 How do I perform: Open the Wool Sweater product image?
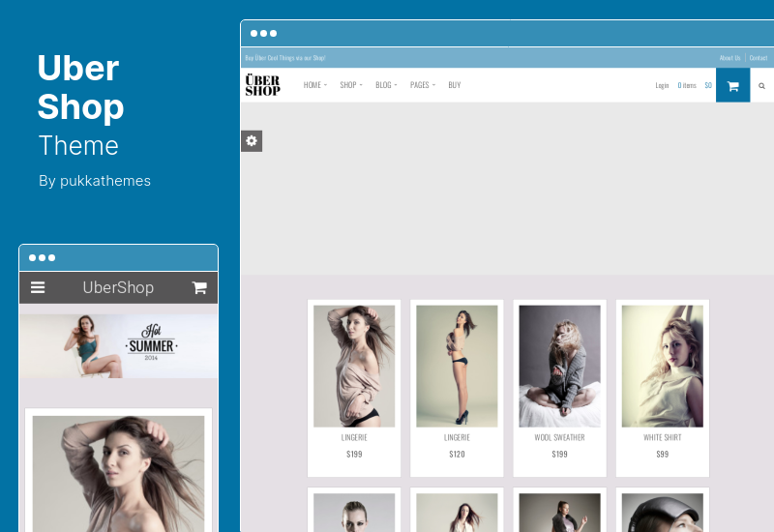(x=559, y=367)
